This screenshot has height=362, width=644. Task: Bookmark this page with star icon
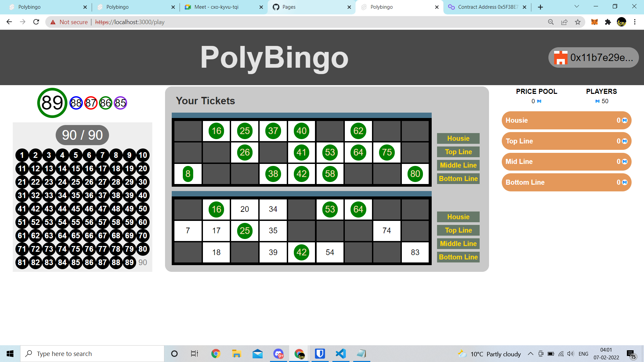[x=578, y=22]
